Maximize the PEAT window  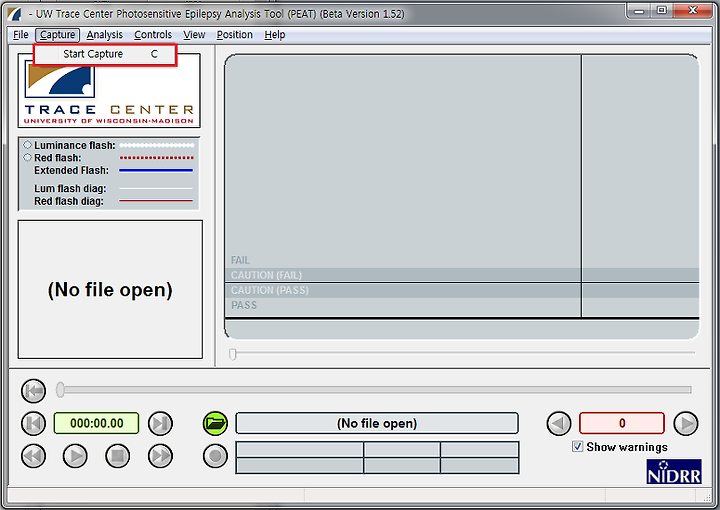point(662,11)
